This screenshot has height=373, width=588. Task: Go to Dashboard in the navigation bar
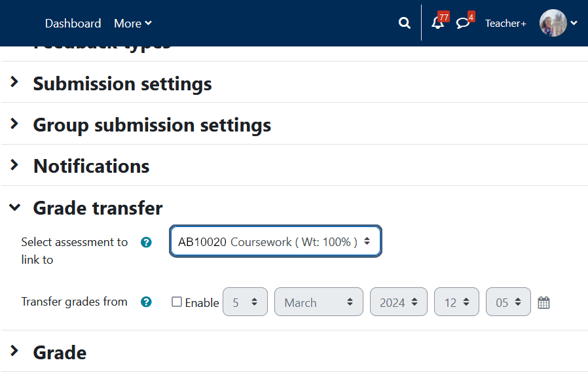pyautogui.click(x=73, y=24)
